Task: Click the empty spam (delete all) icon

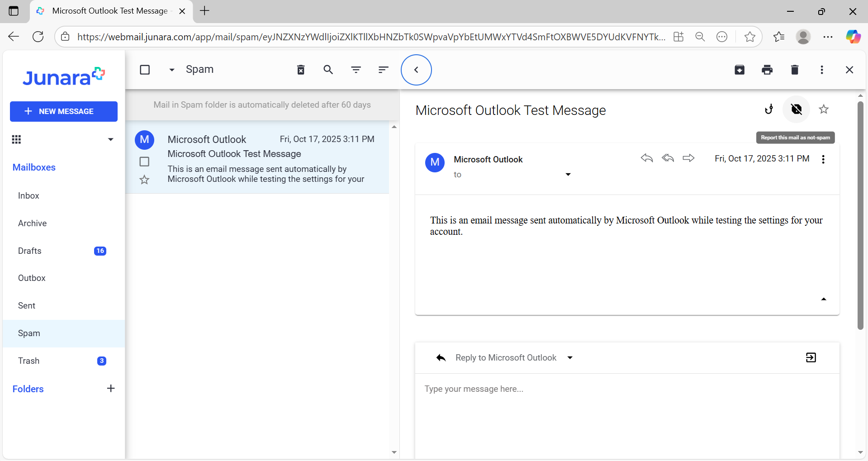Action: (x=301, y=70)
